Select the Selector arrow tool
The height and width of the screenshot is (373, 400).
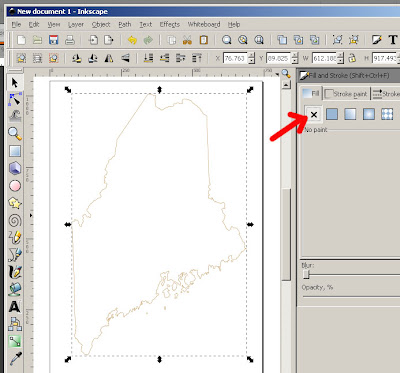click(15, 82)
